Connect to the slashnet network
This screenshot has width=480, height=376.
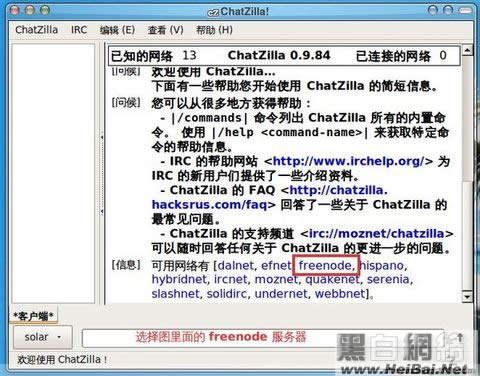(x=175, y=294)
